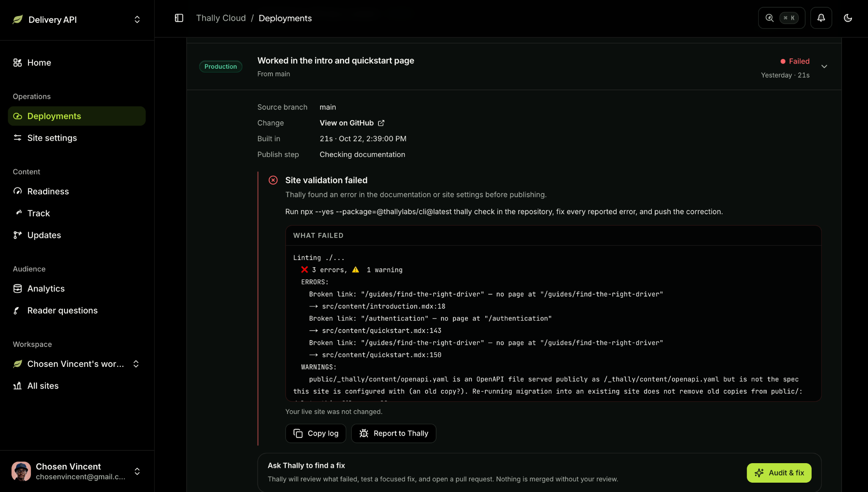
Task: Click Chosen Vincent's avatar photo
Action: pos(21,471)
